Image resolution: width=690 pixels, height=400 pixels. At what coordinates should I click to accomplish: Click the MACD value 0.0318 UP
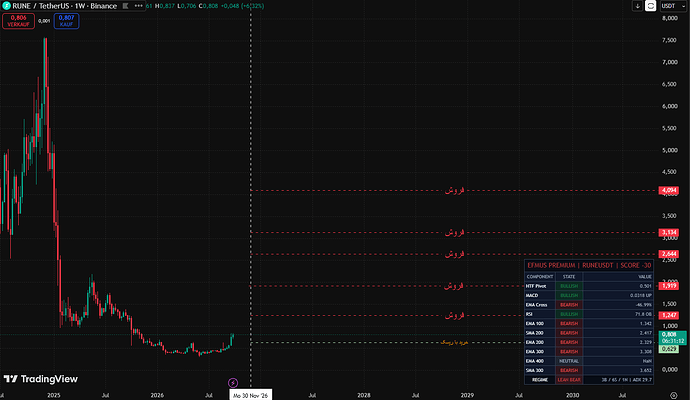click(641, 295)
